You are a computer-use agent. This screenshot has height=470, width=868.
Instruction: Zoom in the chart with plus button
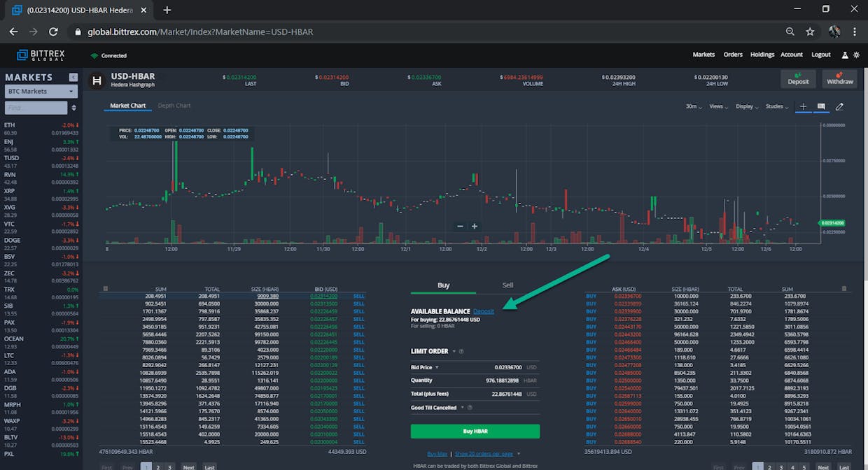click(475, 226)
